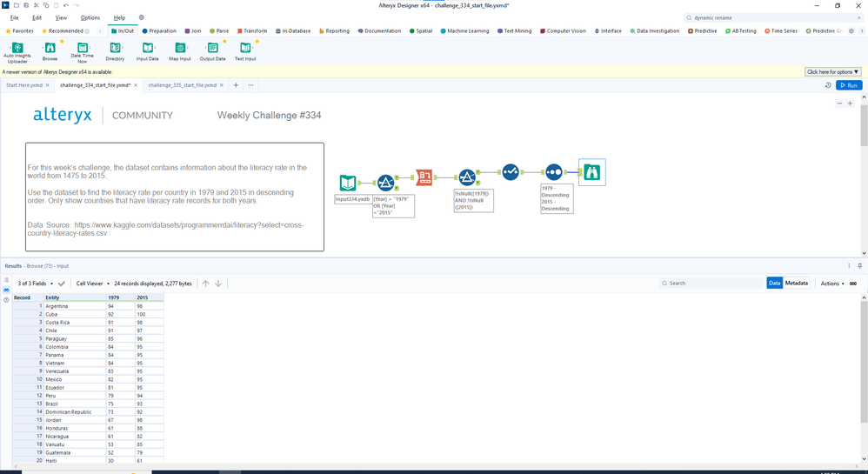Open the Cell Viewer dropdown
The height and width of the screenshot is (474, 868).
pyautogui.click(x=92, y=284)
